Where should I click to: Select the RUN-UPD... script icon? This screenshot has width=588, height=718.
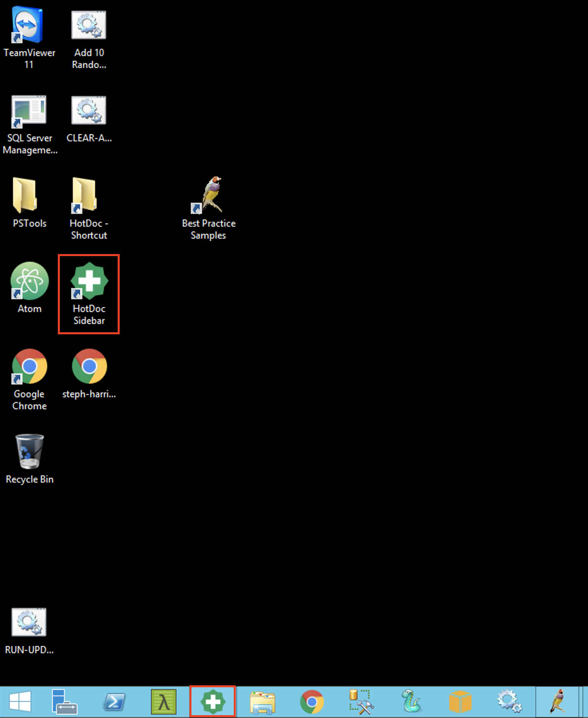pos(29,631)
